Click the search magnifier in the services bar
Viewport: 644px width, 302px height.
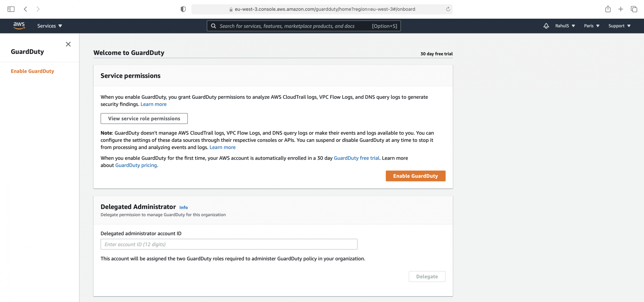[x=213, y=26]
